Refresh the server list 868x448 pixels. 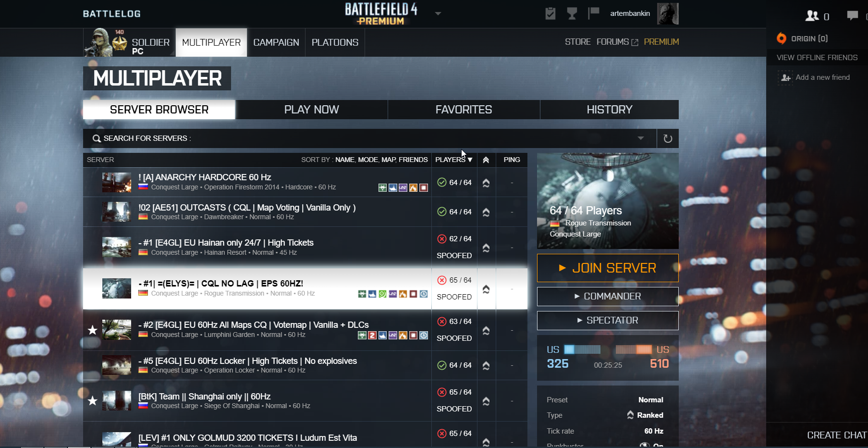pyautogui.click(x=668, y=138)
